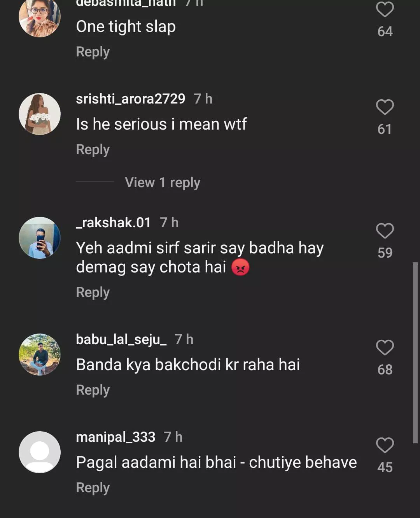
Task: Heart the comment by manipal_333
Action: pos(385,445)
